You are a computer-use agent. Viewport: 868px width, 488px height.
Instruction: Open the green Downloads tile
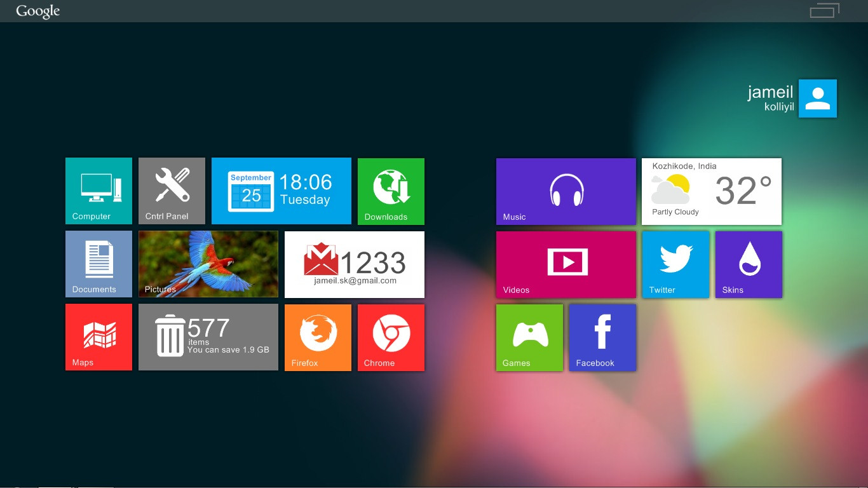(x=391, y=191)
